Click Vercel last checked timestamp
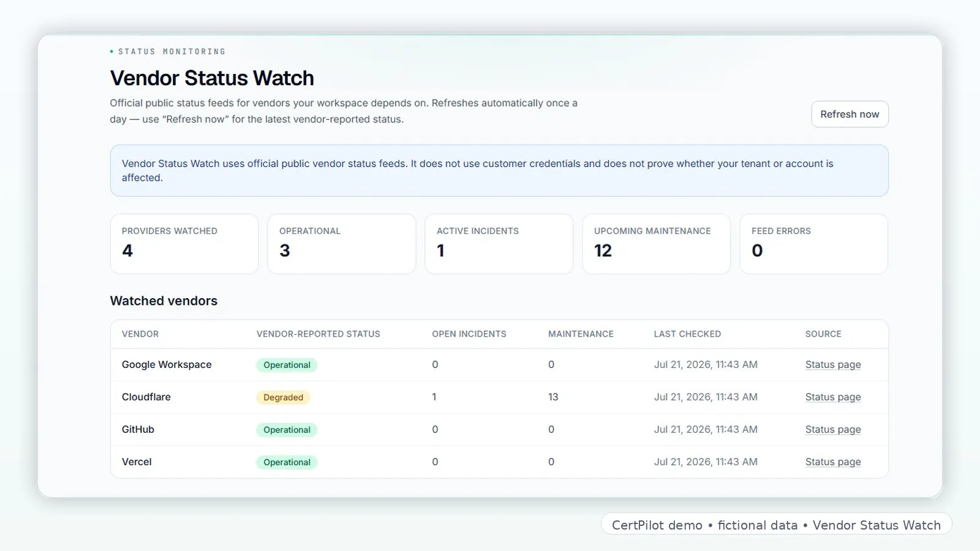The width and height of the screenshot is (980, 551). 706,462
